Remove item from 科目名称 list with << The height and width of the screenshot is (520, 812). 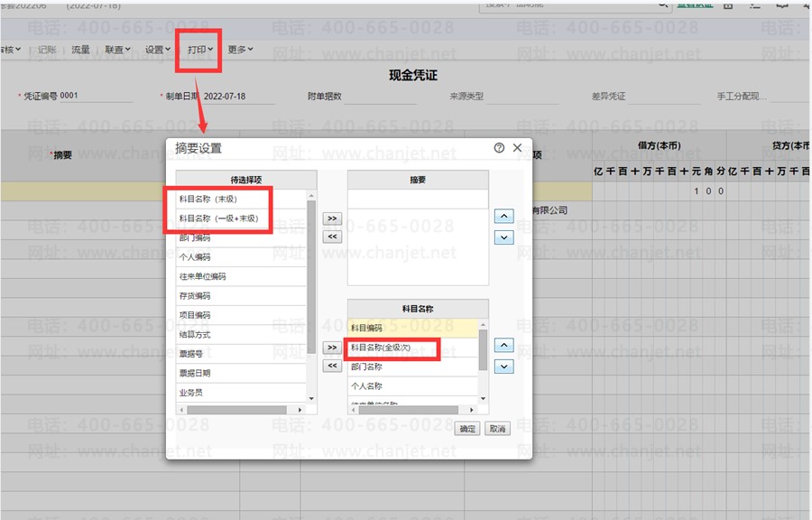tap(332, 366)
